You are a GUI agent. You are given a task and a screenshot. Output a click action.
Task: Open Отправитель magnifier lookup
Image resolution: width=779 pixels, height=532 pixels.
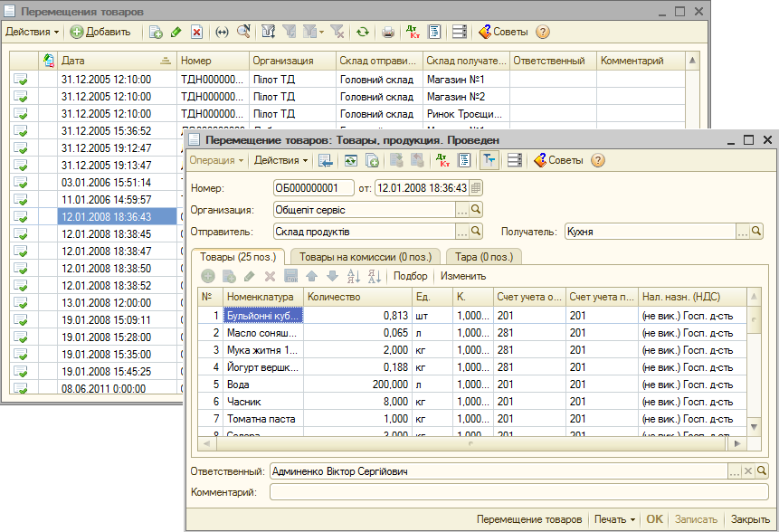point(475,232)
